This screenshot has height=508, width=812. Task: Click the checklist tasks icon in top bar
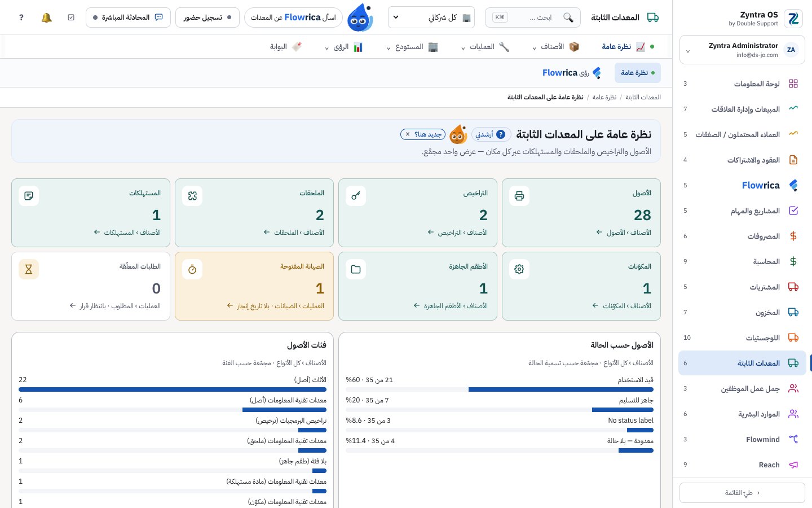[71, 17]
